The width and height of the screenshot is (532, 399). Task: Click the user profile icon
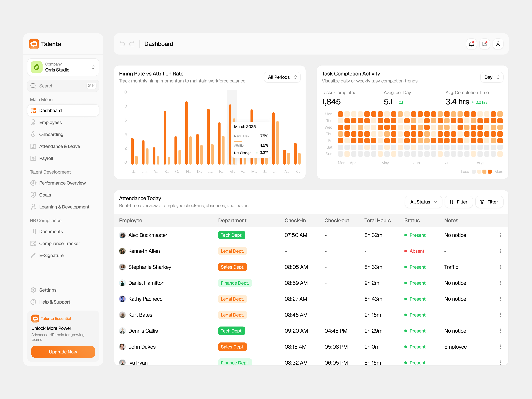(x=498, y=44)
